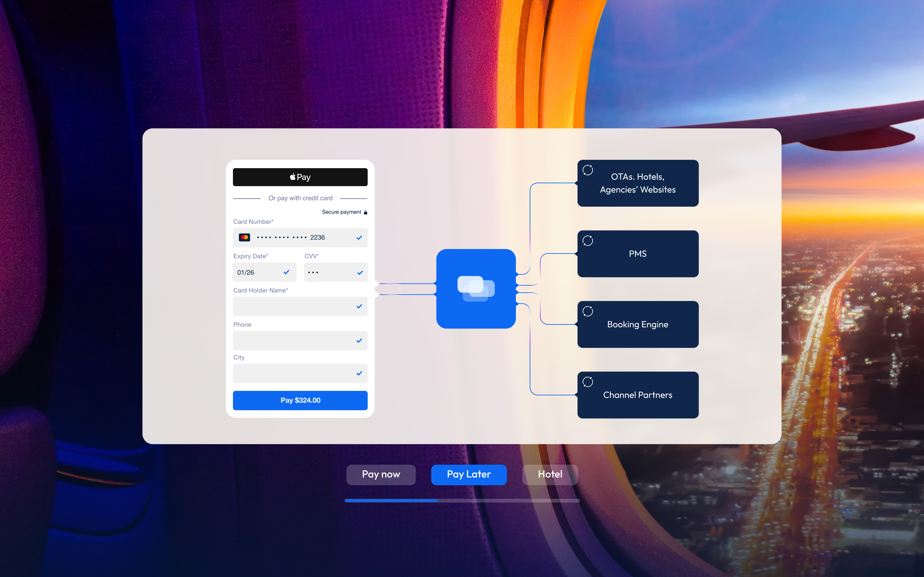Click the Card Holder Name input field

pyautogui.click(x=294, y=306)
